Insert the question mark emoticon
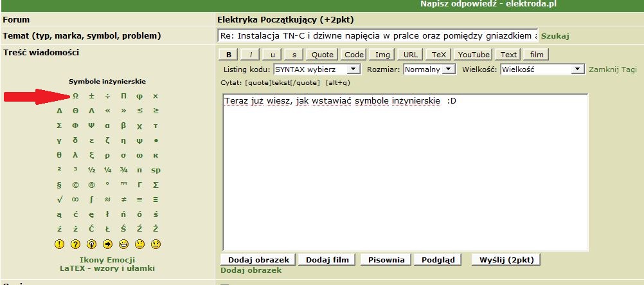Viewport: 644px width, 285px height. click(75, 244)
